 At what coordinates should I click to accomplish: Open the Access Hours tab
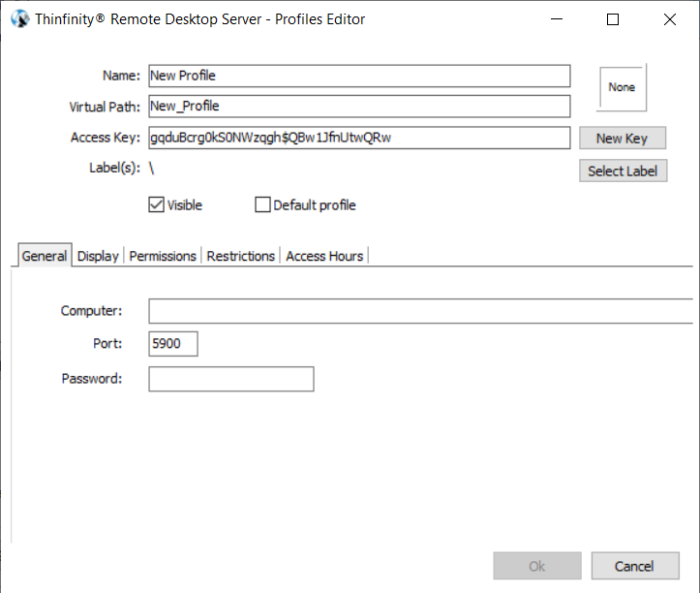tap(324, 256)
